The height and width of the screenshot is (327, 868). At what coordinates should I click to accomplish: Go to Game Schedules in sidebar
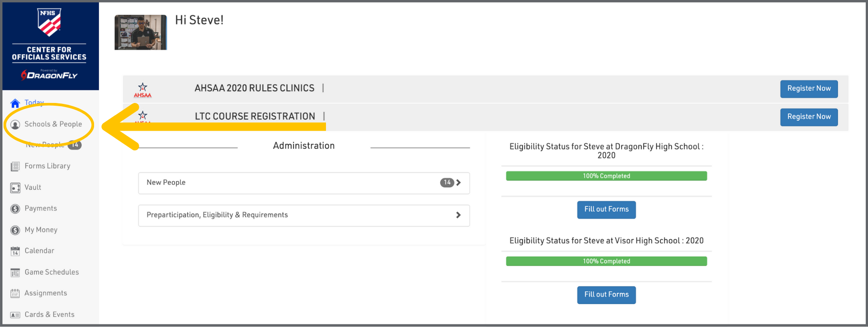52,272
